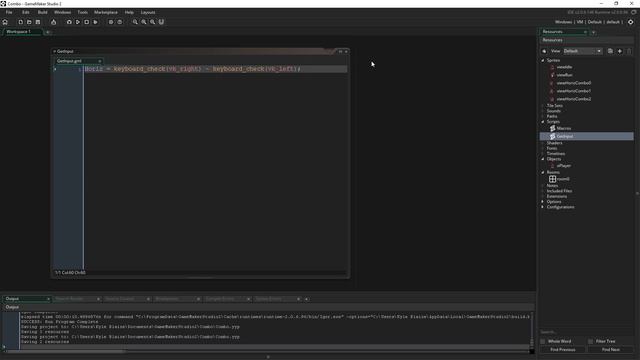Select the HorizCombo1 sprite
The width and height of the screenshot is (640, 360).
click(573, 91)
